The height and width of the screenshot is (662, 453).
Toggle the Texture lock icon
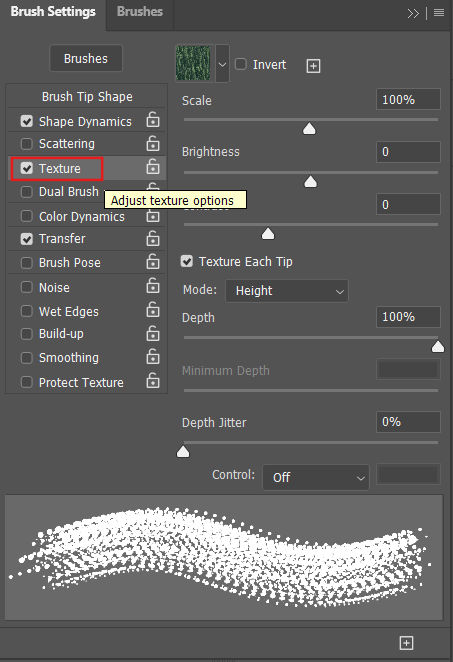click(x=153, y=167)
